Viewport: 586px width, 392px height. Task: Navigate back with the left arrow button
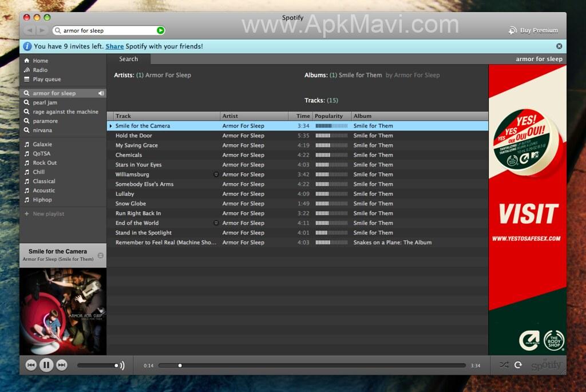click(x=29, y=30)
